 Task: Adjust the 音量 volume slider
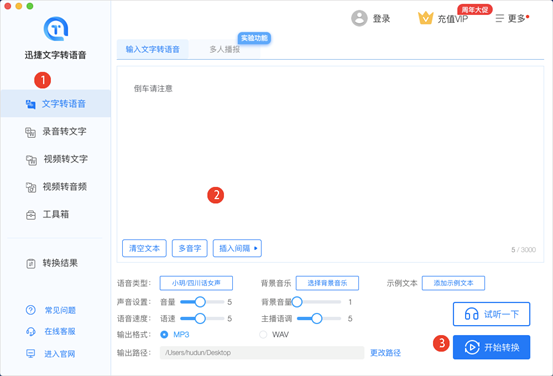[202, 302]
